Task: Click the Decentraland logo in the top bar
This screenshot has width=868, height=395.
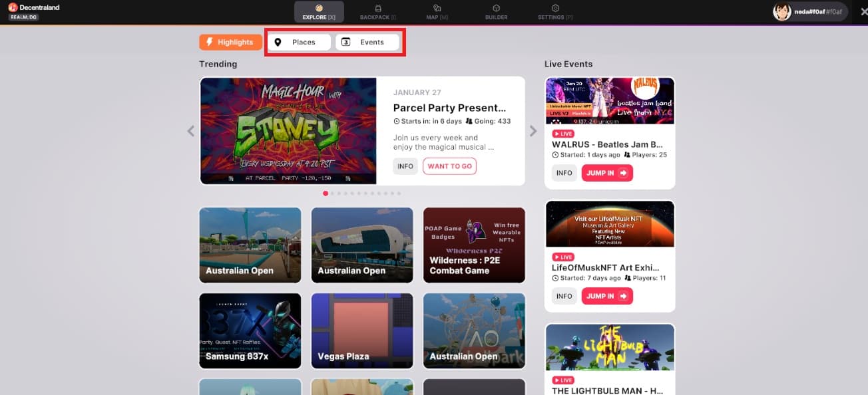Action: coord(13,7)
